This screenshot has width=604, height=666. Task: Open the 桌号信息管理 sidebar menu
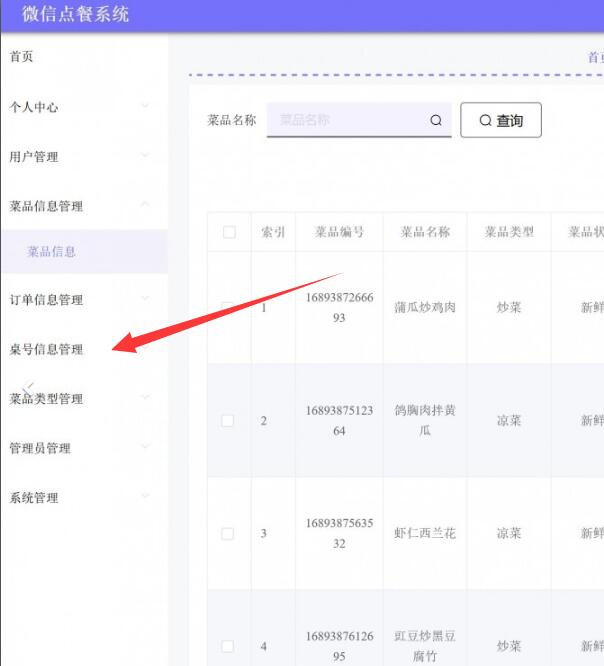pyautogui.click(x=46, y=349)
